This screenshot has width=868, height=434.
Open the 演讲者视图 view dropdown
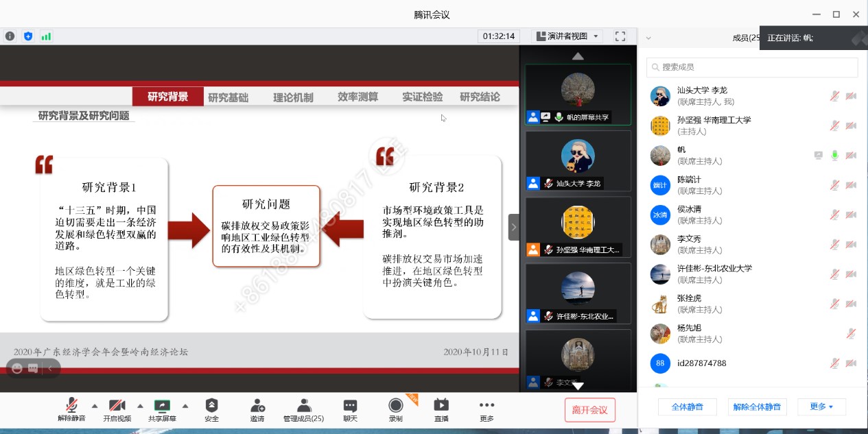point(567,36)
